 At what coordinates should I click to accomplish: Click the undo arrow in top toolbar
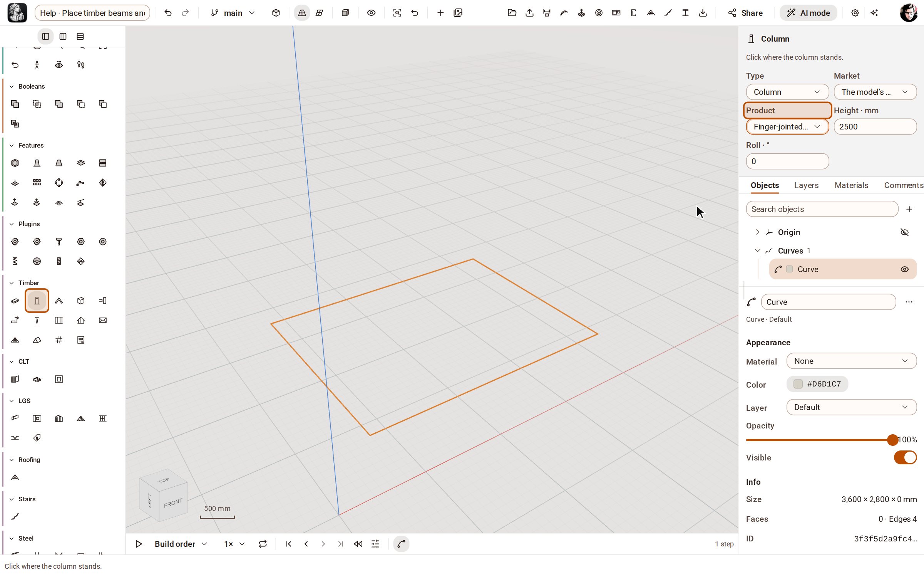(168, 13)
